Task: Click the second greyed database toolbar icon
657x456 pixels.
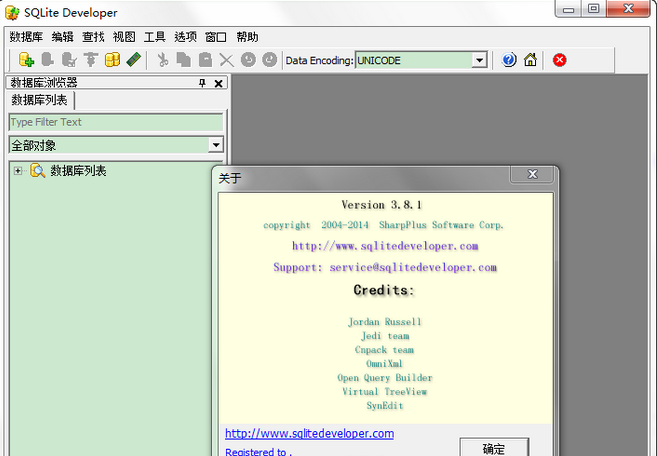Action: tap(47, 60)
